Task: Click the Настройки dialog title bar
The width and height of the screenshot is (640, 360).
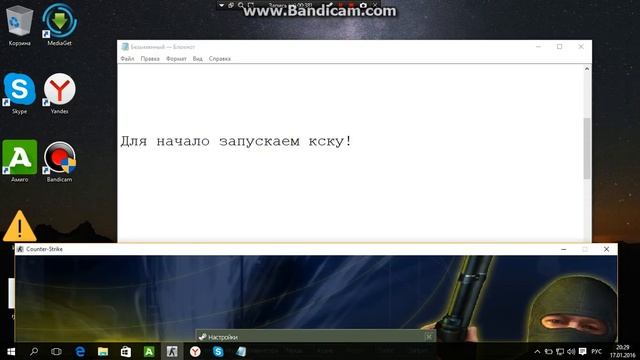Action: pyautogui.click(x=315, y=337)
